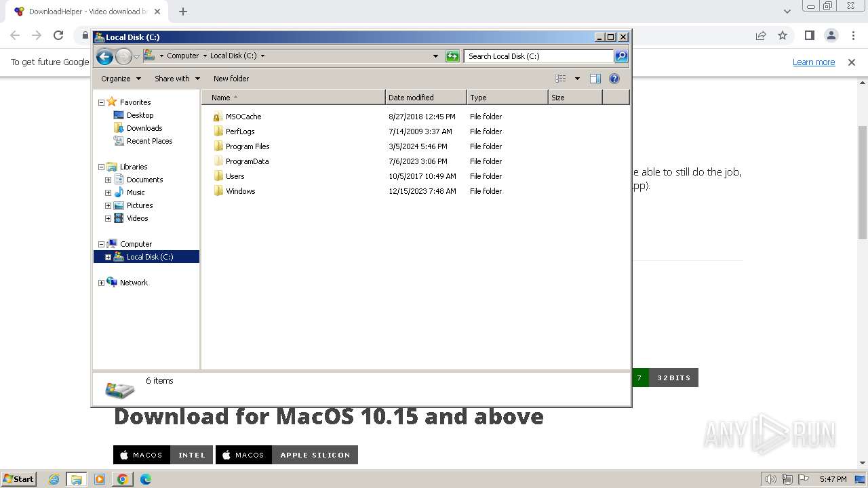This screenshot has height=488, width=868.
Task: Open Recent Places in Favorites
Action: tap(150, 141)
